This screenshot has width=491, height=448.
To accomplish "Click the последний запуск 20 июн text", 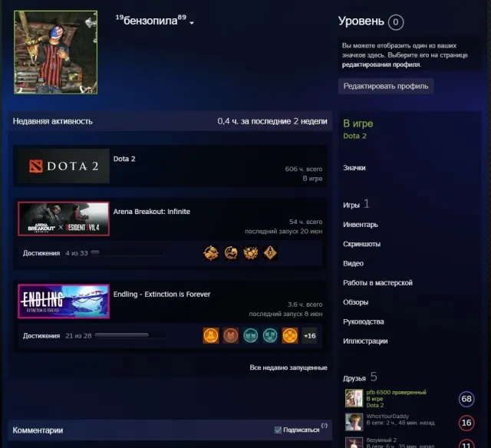I will tap(283, 232).
